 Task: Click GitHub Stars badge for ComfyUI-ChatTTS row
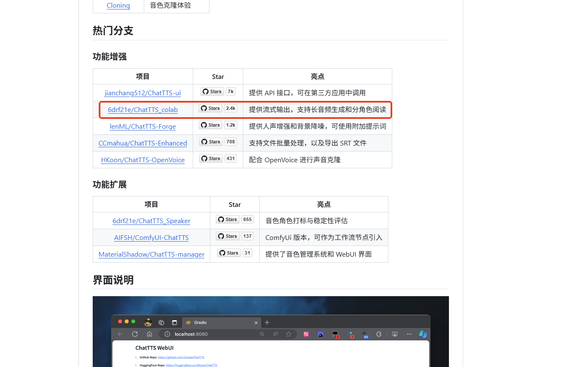[x=227, y=236]
